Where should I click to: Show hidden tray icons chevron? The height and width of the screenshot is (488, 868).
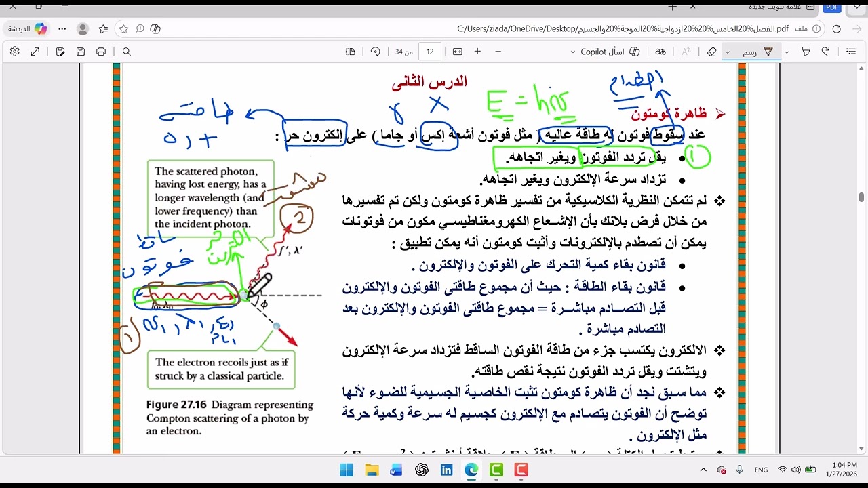point(703,470)
